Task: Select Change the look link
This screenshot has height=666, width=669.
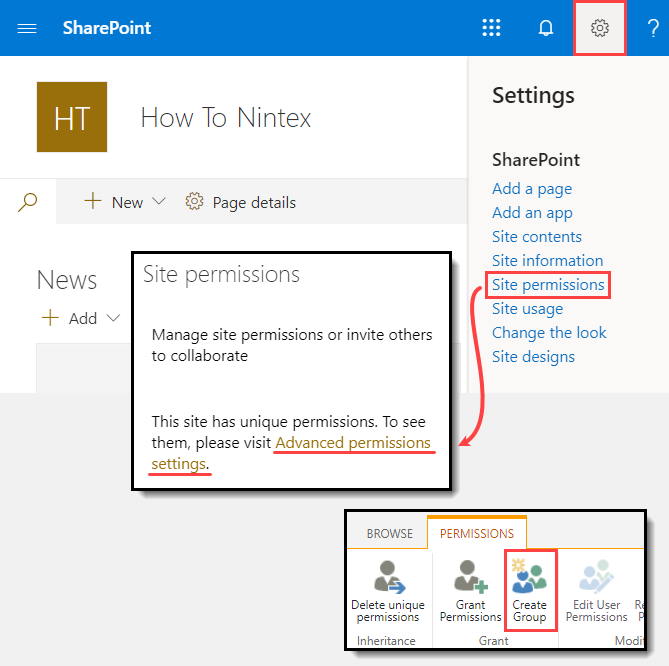Action: pos(549,332)
